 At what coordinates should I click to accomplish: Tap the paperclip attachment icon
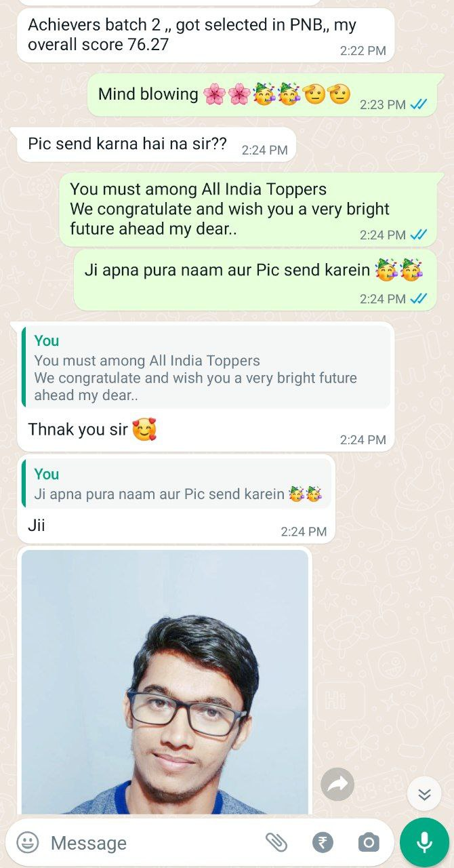tap(276, 842)
